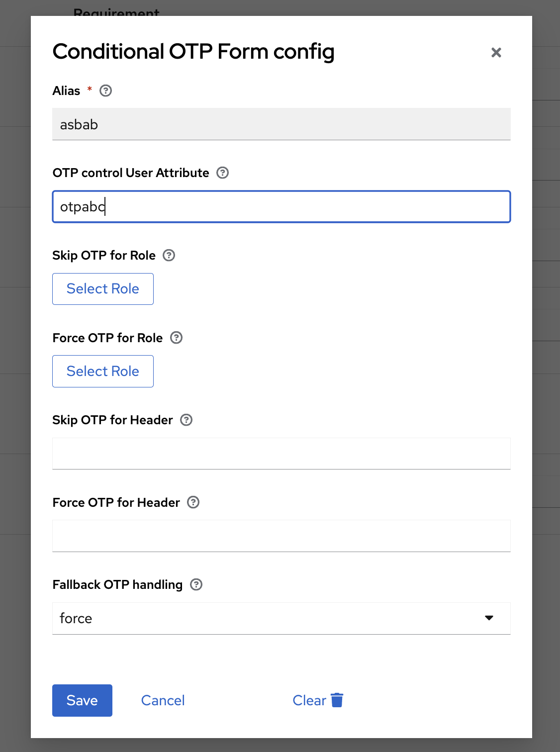
Task: Close the Conditional OTP Form config dialog
Action: [x=496, y=52]
